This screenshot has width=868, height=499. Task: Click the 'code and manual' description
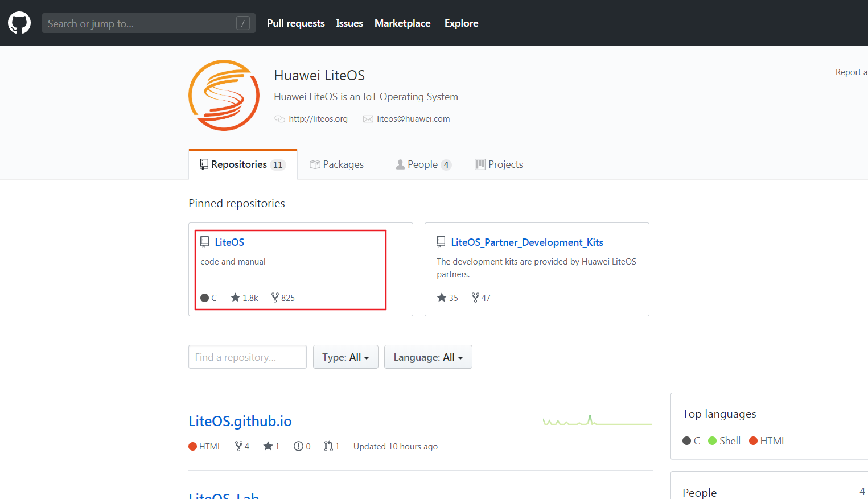pos(233,262)
